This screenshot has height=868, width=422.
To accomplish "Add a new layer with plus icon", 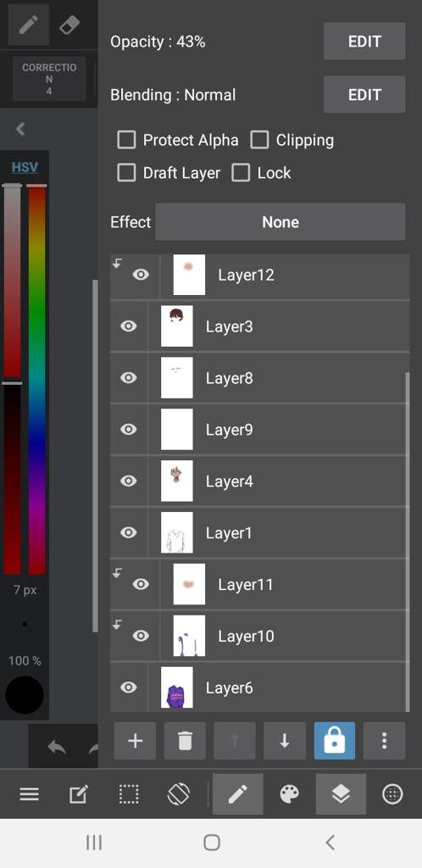I will [135, 741].
